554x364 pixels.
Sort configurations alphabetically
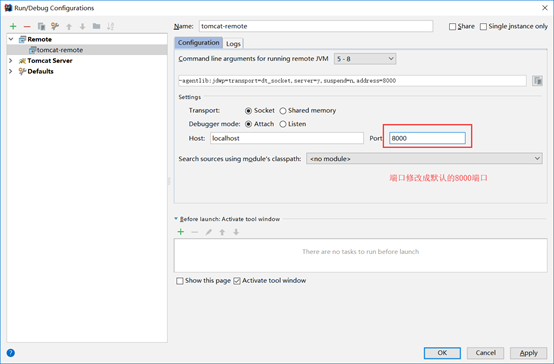coord(110,26)
